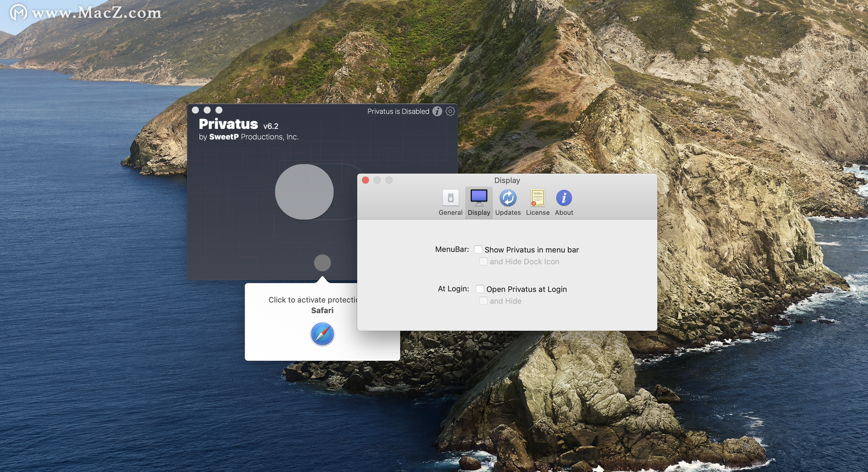
Task: Click the Safari compass icon
Action: [x=322, y=334]
